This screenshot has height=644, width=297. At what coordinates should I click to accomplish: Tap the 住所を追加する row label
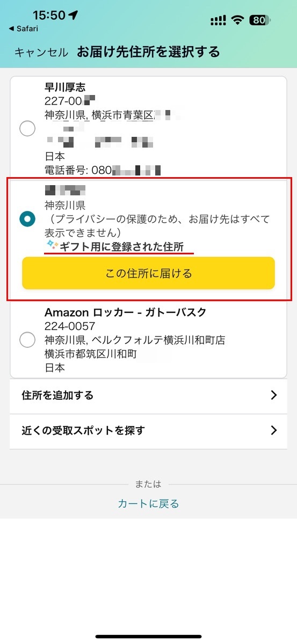click(57, 396)
